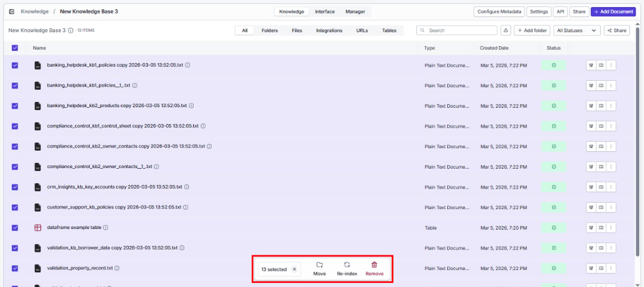This screenshot has height=287, width=644.
Task: Click the book view icon for dataframe example table row
Action: (601, 227)
